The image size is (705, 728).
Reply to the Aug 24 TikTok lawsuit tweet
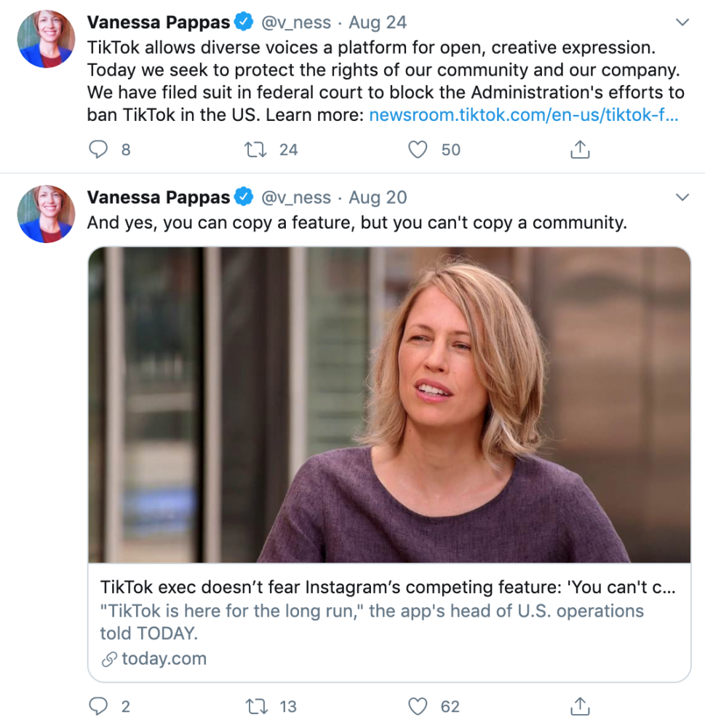pos(98,150)
